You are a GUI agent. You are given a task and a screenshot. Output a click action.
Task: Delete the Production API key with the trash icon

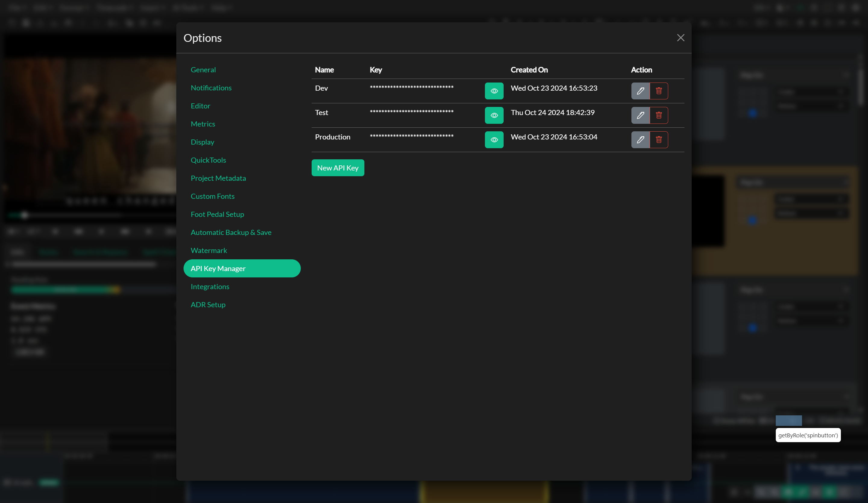tap(659, 140)
